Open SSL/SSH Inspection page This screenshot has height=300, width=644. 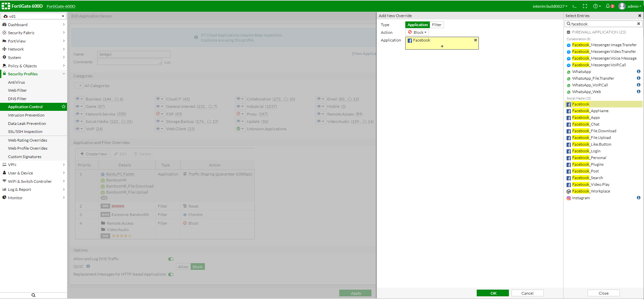click(25, 132)
